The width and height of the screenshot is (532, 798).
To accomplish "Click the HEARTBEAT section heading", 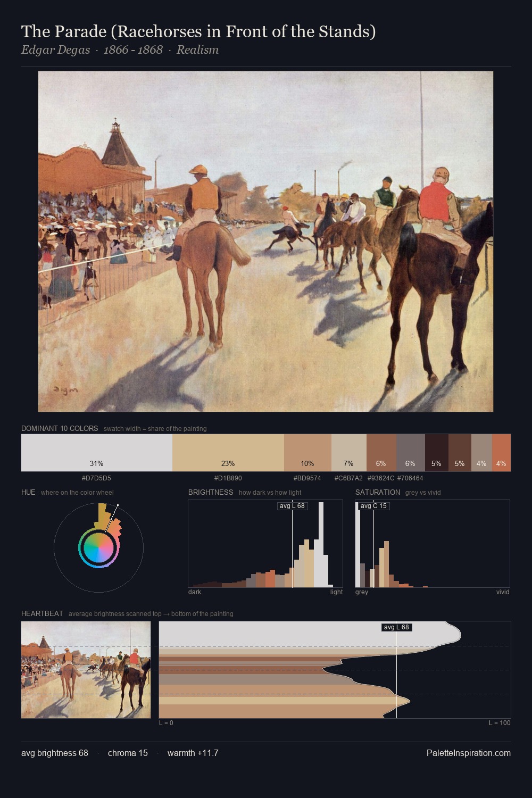I will pos(42,613).
